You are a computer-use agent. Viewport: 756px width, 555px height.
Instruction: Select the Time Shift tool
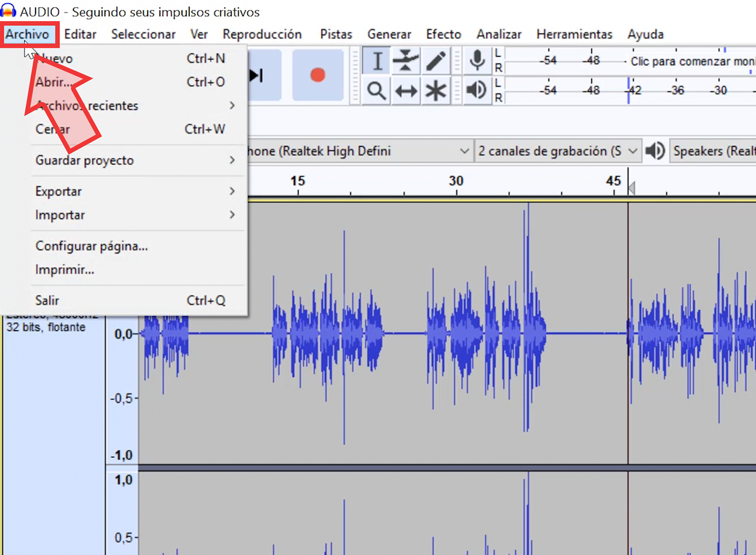tap(406, 90)
